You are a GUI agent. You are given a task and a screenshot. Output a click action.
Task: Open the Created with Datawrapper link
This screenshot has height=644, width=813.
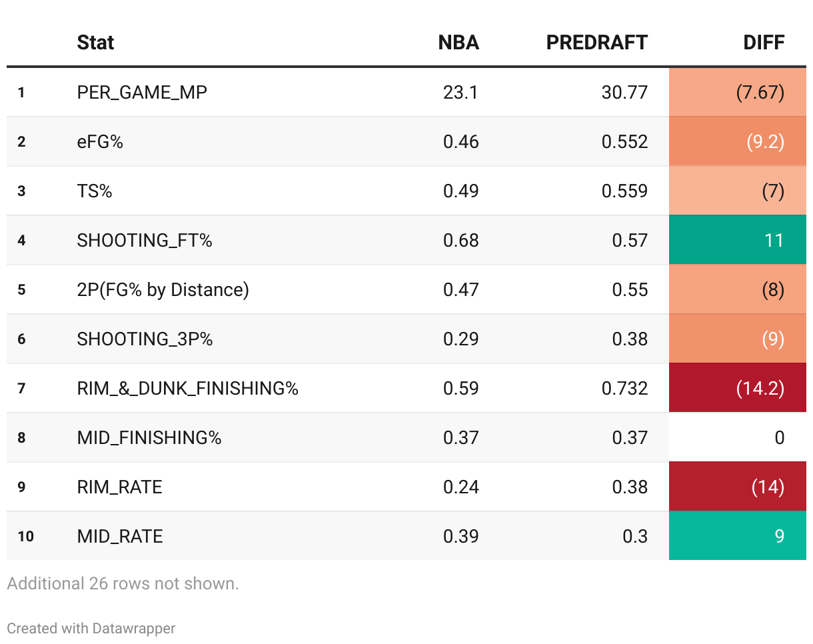click(x=91, y=628)
